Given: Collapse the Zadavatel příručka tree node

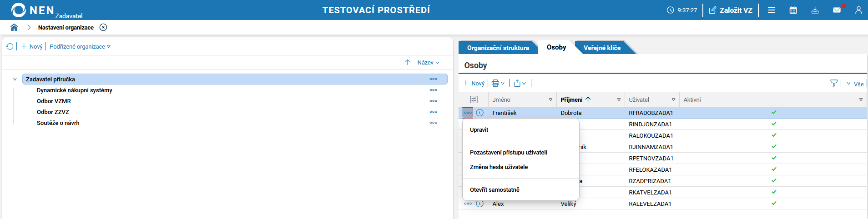Looking at the screenshot, I should click(x=15, y=79).
